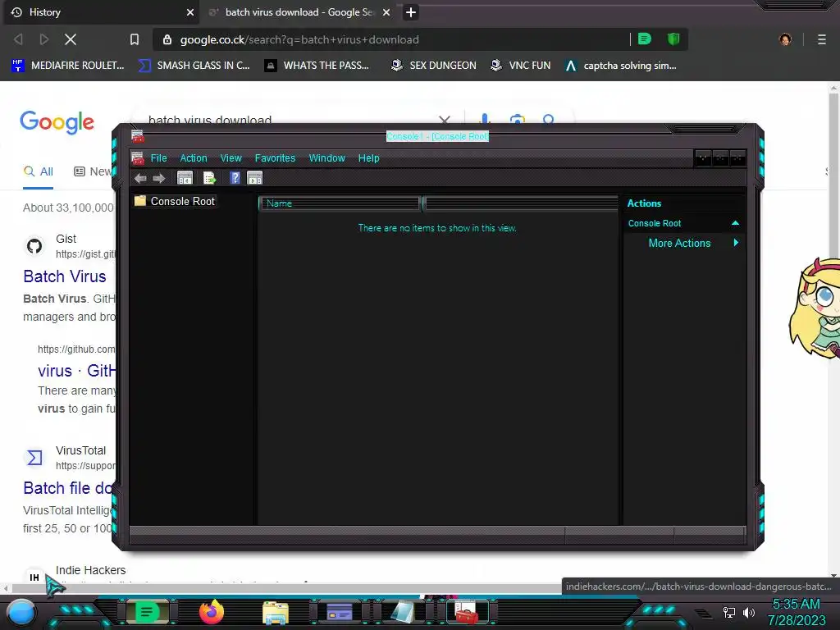Viewport: 840px width, 630px height.
Task: Collapse the Console Root actions section
Action: coord(735,223)
